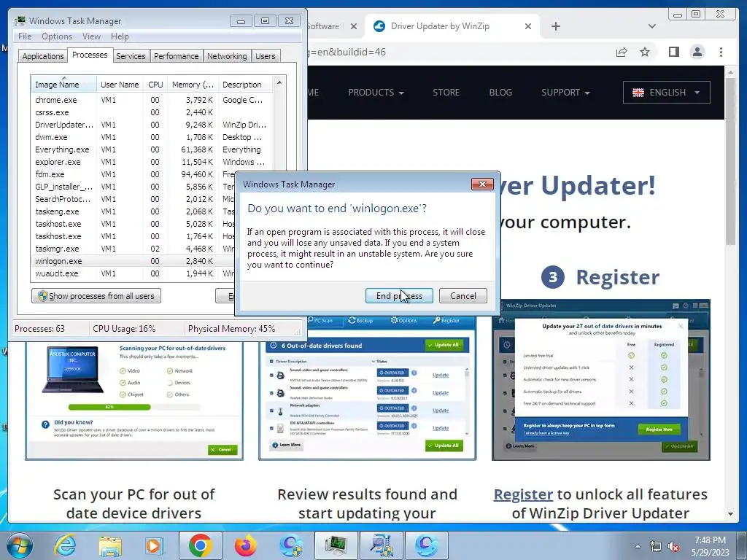
Task: Open Chrome tab search chevron
Action: pyautogui.click(x=651, y=26)
